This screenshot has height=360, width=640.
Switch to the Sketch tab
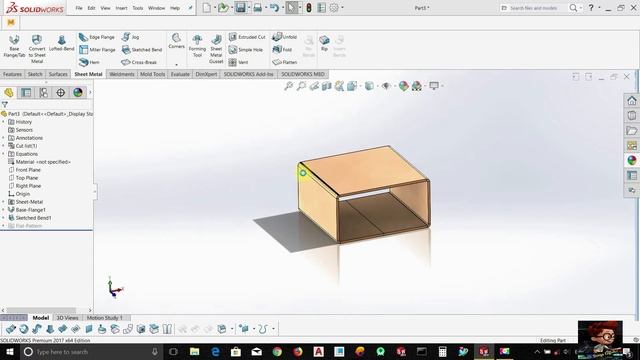point(35,74)
